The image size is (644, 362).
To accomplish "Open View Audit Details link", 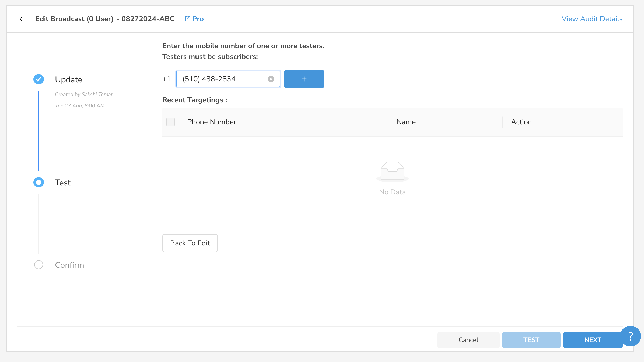I will coord(592,19).
